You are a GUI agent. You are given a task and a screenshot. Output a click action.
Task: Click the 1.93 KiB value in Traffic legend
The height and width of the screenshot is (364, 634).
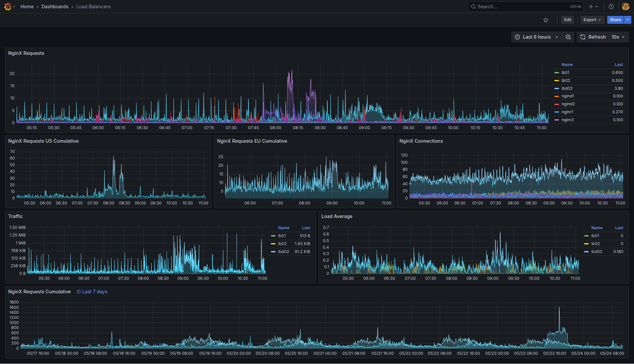coord(302,244)
